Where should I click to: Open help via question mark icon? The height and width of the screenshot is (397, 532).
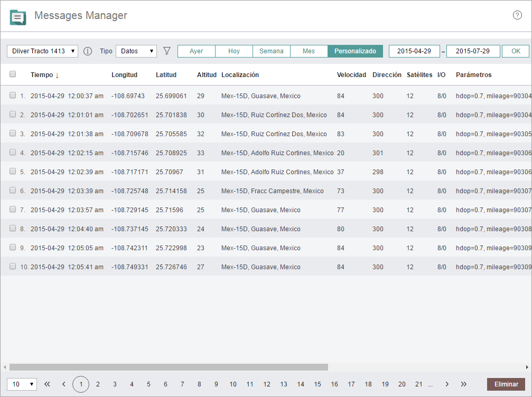pyautogui.click(x=517, y=15)
